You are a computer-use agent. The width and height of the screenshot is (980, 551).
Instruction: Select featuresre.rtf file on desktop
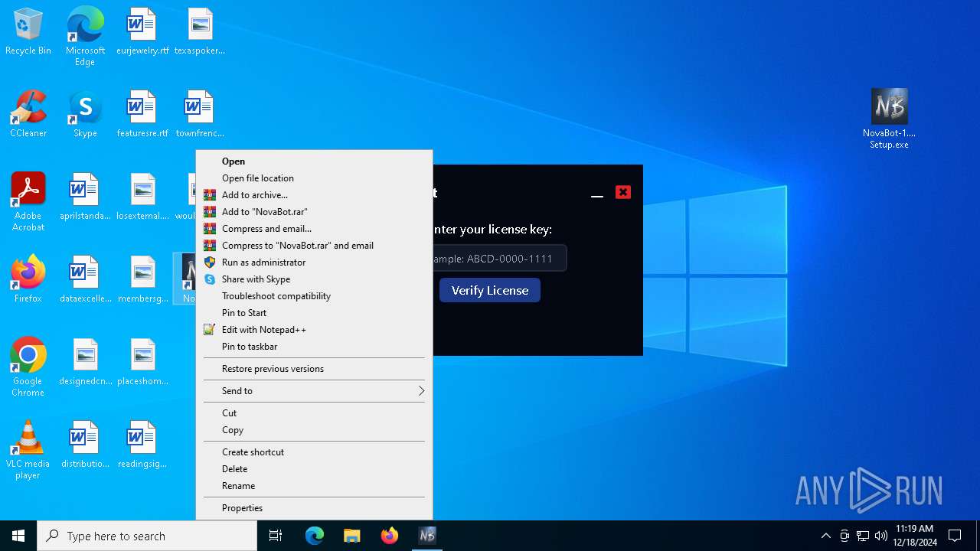click(x=142, y=115)
